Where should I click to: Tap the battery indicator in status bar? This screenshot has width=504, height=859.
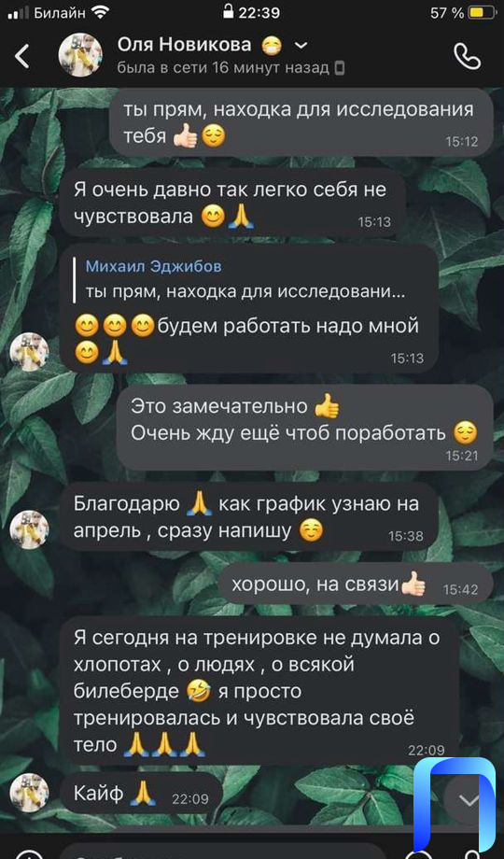pyautogui.click(x=483, y=12)
